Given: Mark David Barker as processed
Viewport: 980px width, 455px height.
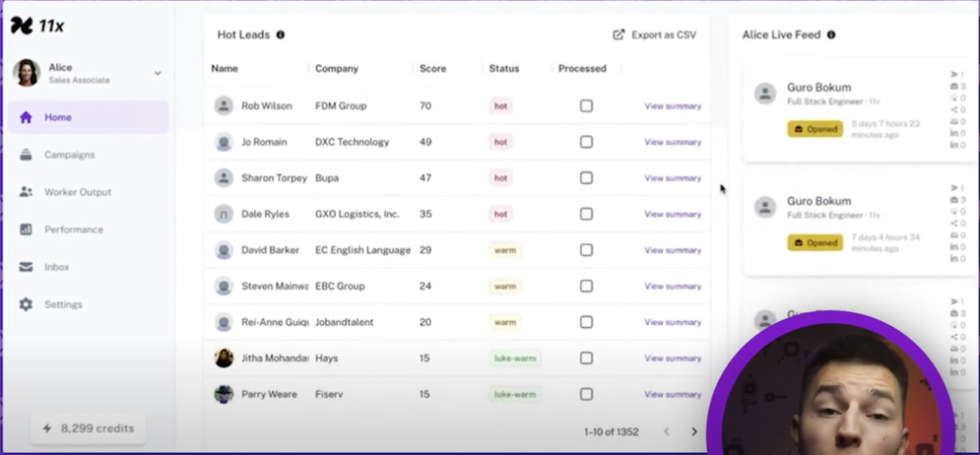Looking at the screenshot, I should pos(586,250).
